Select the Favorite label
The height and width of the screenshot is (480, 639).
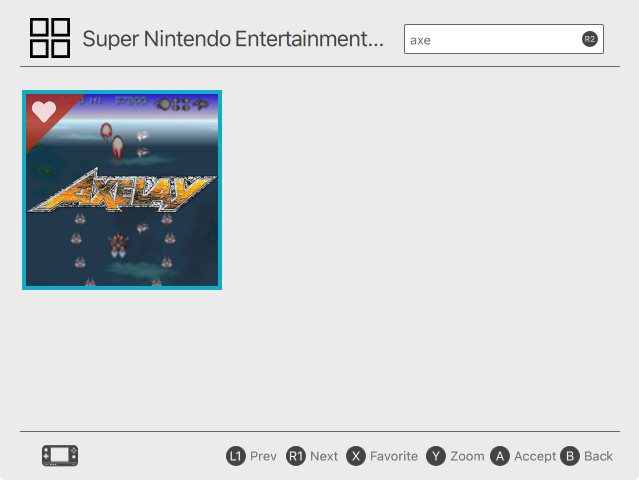pyautogui.click(x=394, y=456)
